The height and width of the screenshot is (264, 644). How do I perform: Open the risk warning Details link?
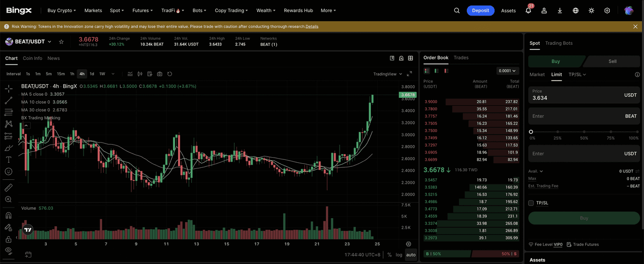coord(312,27)
